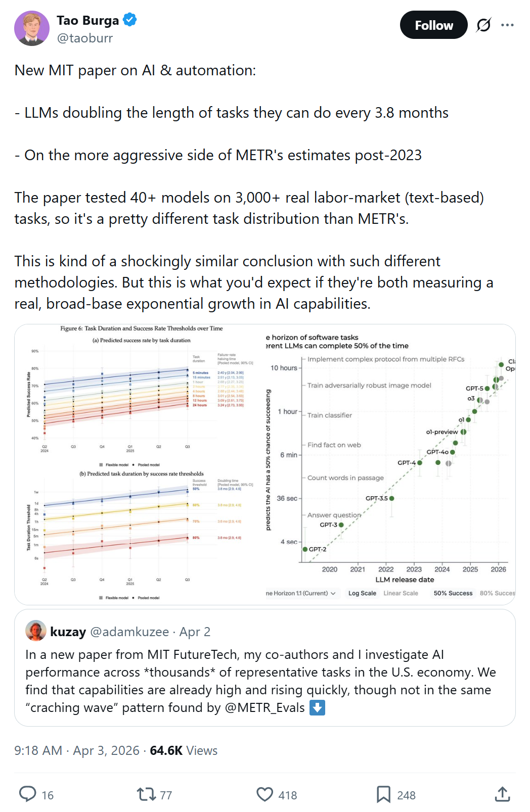The width and height of the screenshot is (530, 812).
Task: Open kuzay's quoted tweet avatar
Action: 35,631
